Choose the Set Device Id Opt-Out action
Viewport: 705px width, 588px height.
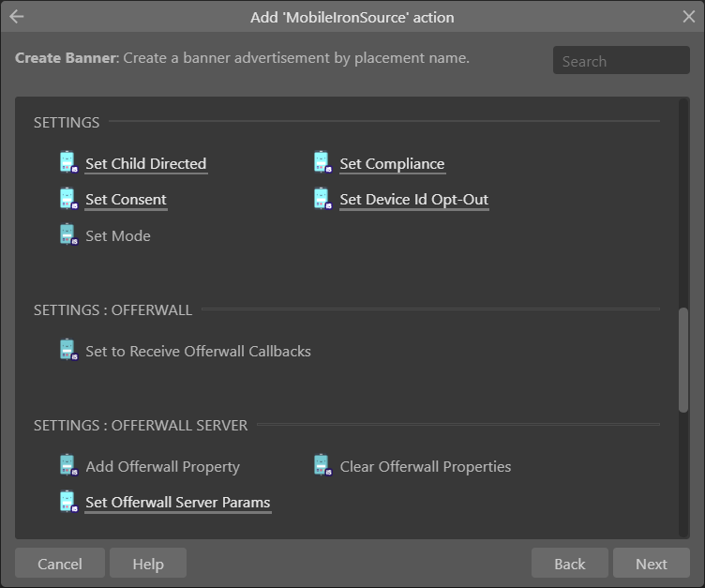413,200
